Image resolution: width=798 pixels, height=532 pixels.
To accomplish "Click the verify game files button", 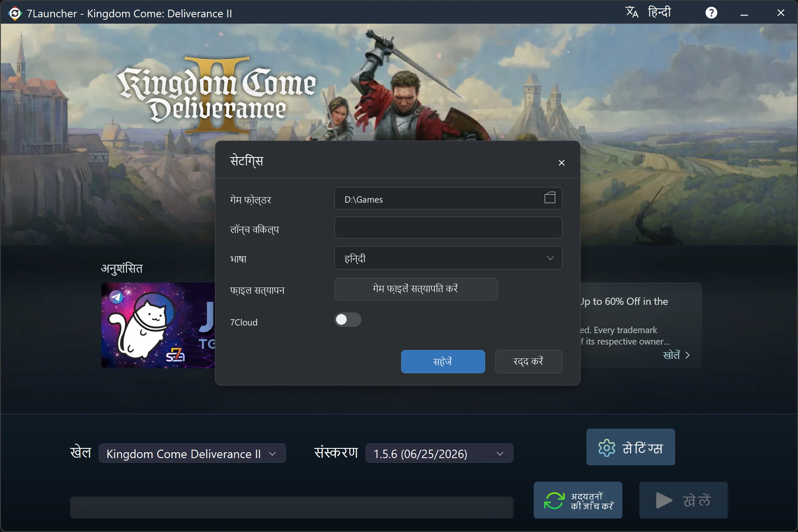I will [416, 289].
